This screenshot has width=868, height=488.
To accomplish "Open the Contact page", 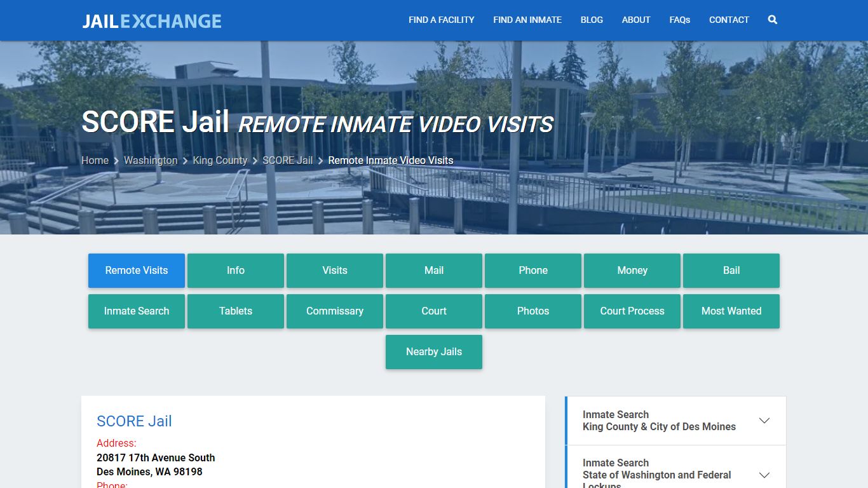I will coord(729,20).
